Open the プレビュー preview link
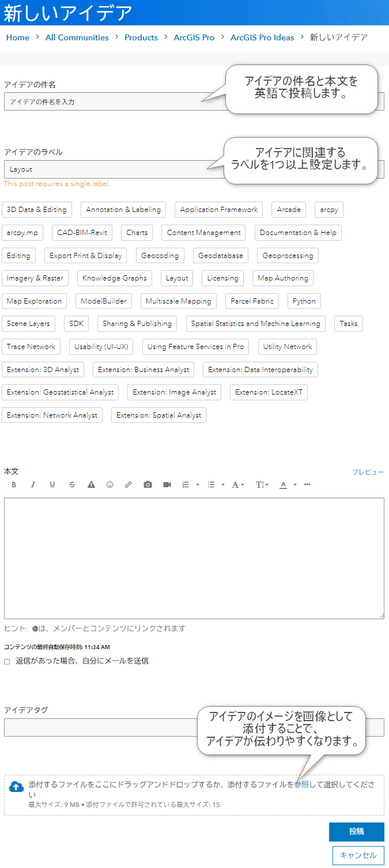Viewport: 389px width, 868px height. tap(368, 472)
